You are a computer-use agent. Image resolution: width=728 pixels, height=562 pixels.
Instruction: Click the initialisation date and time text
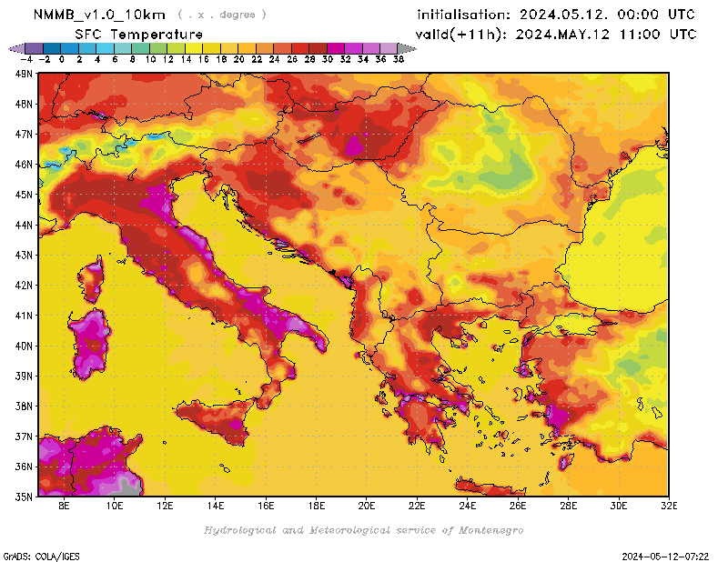555,15
